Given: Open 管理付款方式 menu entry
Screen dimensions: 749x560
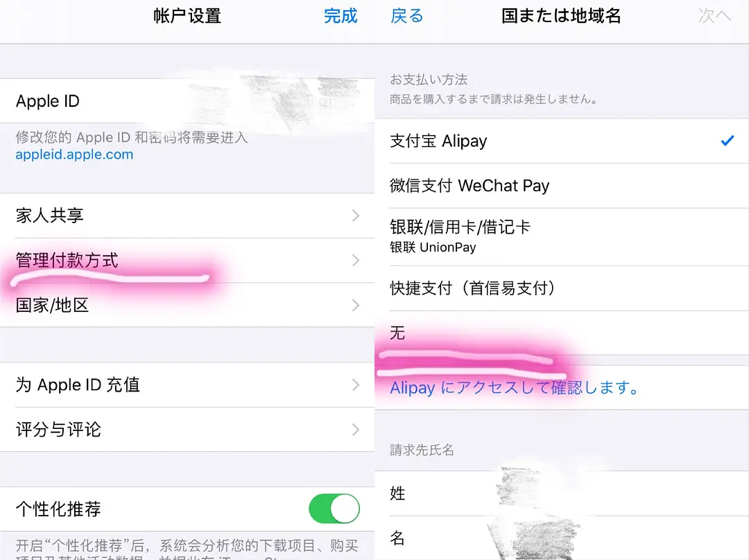Looking at the screenshot, I should click(187, 260).
